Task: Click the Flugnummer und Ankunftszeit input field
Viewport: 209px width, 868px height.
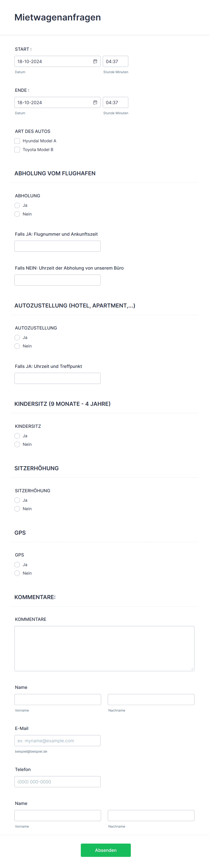Action: pos(57,246)
